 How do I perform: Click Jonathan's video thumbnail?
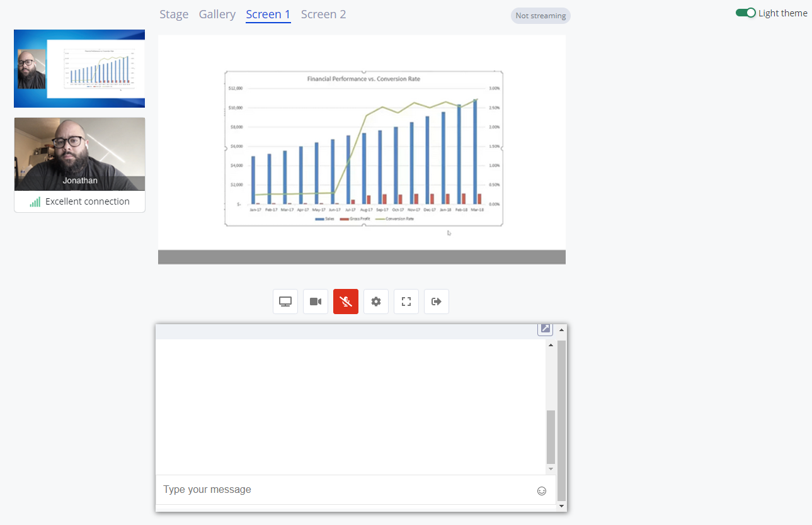pos(79,154)
